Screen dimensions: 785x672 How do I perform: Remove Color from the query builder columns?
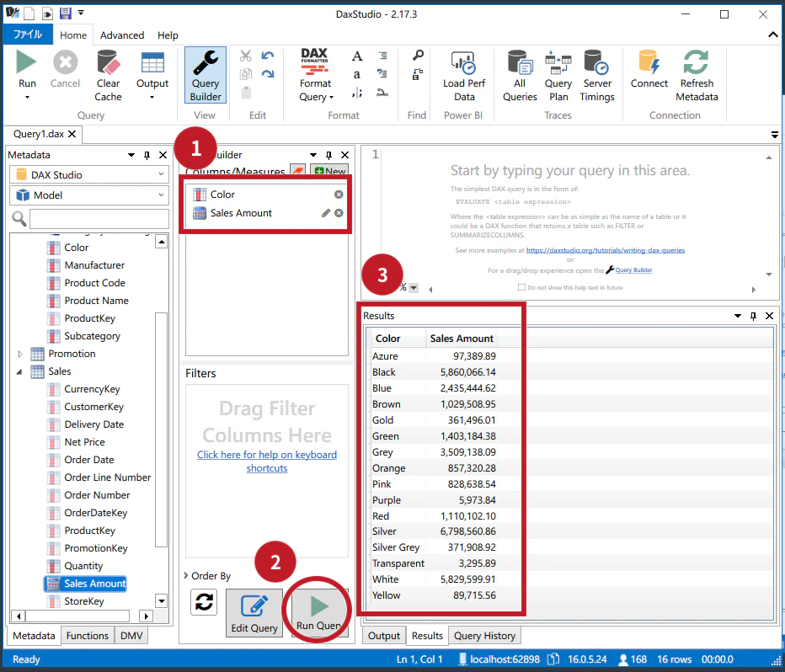(339, 195)
